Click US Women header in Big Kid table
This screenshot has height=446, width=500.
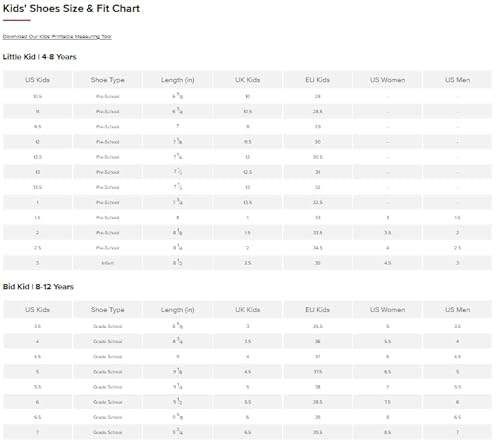387,310
